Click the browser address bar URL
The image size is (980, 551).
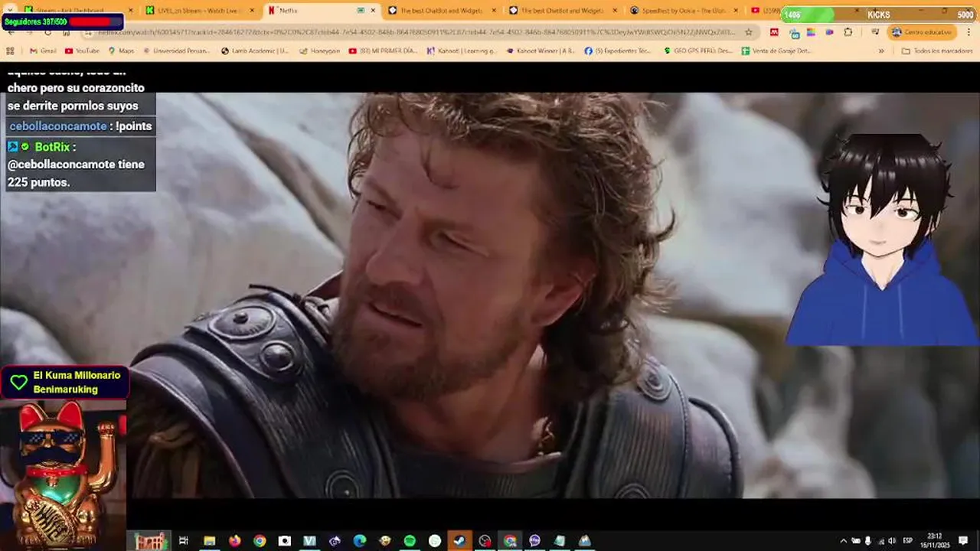pos(417,32)
